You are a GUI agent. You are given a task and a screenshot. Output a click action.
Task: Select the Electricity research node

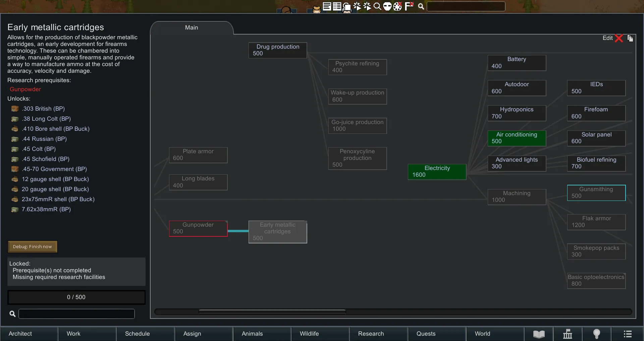click(x=437, y=172)
